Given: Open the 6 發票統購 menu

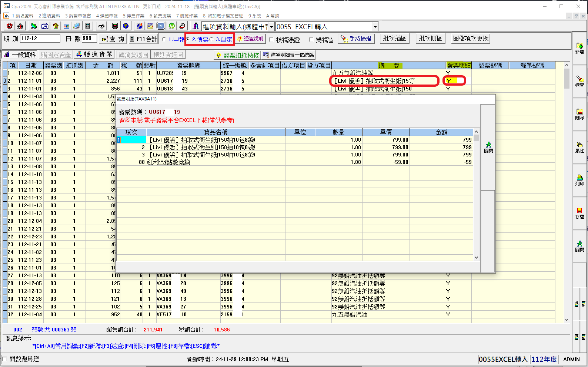Looking at the screenshot, I should coord(160,16).
